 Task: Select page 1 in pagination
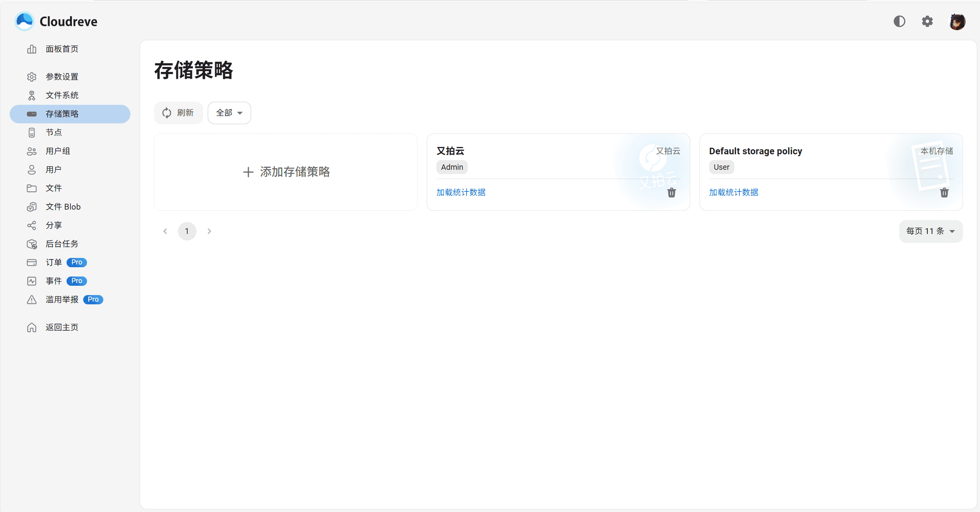coord(187,231)
